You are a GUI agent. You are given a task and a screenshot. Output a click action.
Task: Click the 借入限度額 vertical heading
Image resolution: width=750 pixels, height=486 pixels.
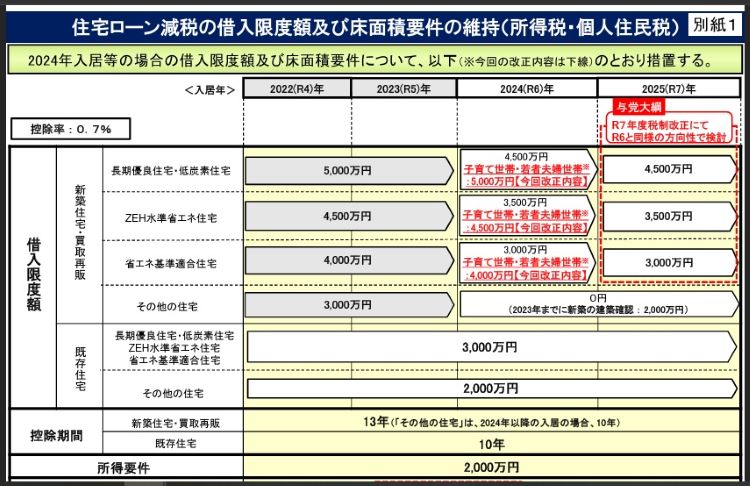pyautogui.click(x=33, y=275)
